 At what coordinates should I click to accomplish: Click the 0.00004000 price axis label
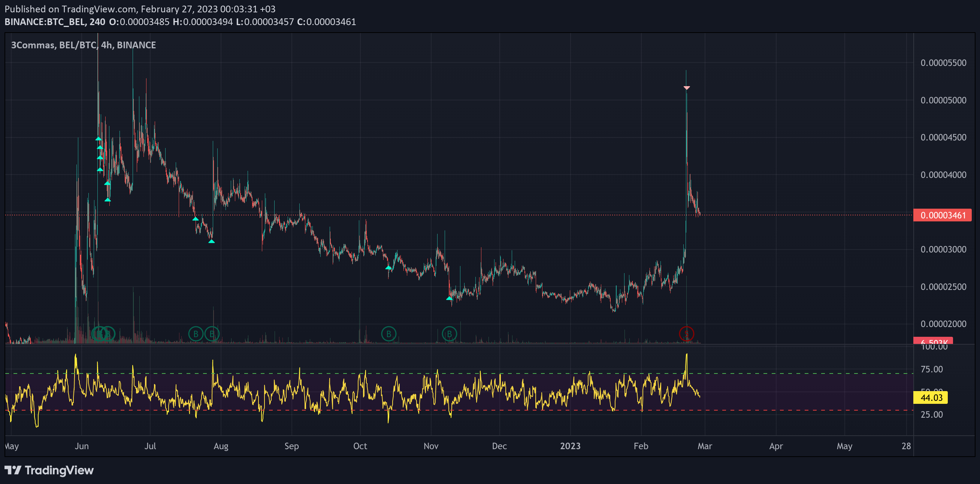pyautogui.click(x=943, y=175)
